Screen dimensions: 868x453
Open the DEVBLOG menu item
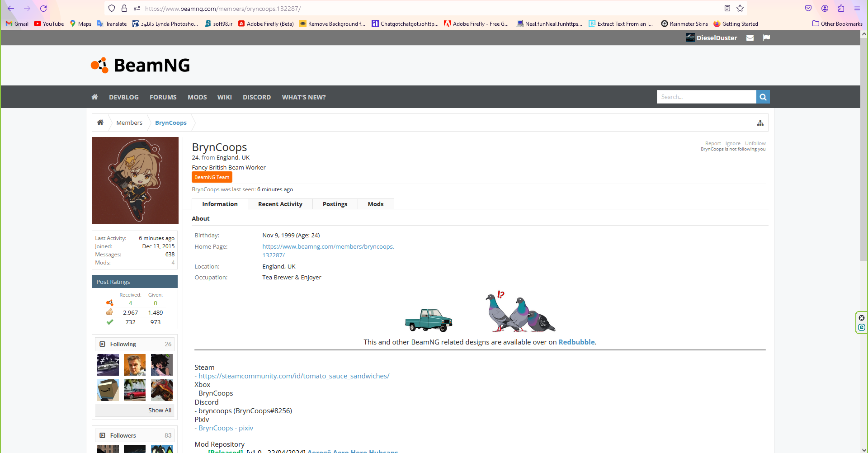pyautogui.click(x=124, y=97)
